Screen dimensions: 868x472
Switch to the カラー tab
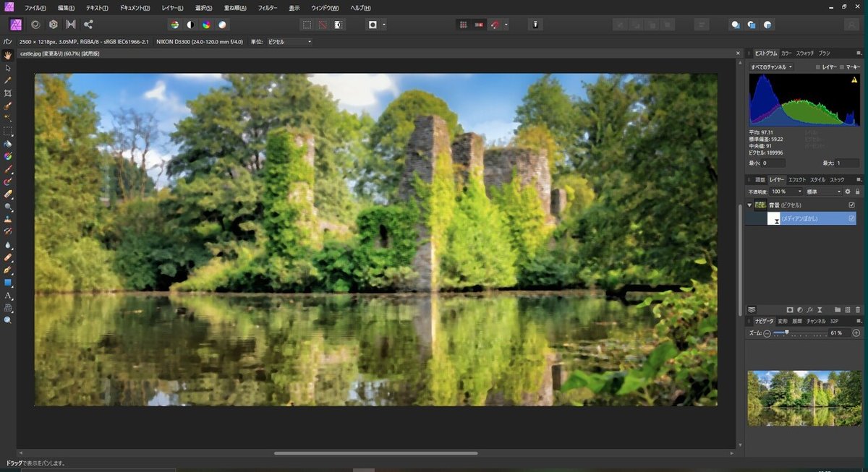tap(786, 53)
